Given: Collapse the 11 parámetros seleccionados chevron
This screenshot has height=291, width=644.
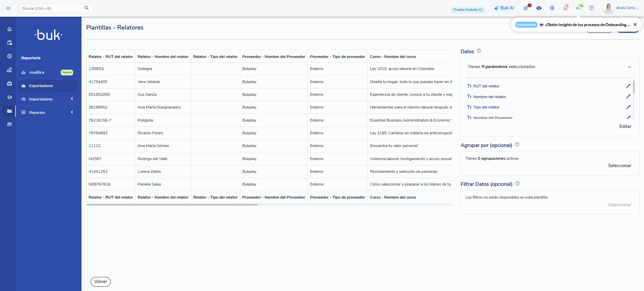Looking at the screenshot, I should pos(630,67).
